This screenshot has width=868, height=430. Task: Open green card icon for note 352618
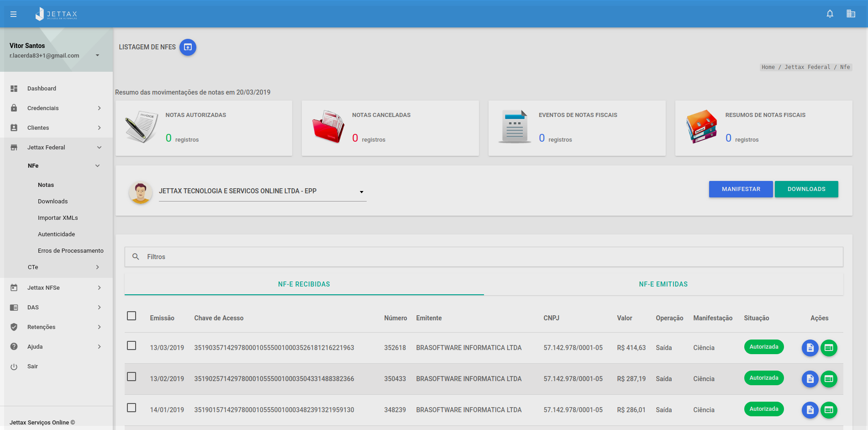tap(829, 348)
